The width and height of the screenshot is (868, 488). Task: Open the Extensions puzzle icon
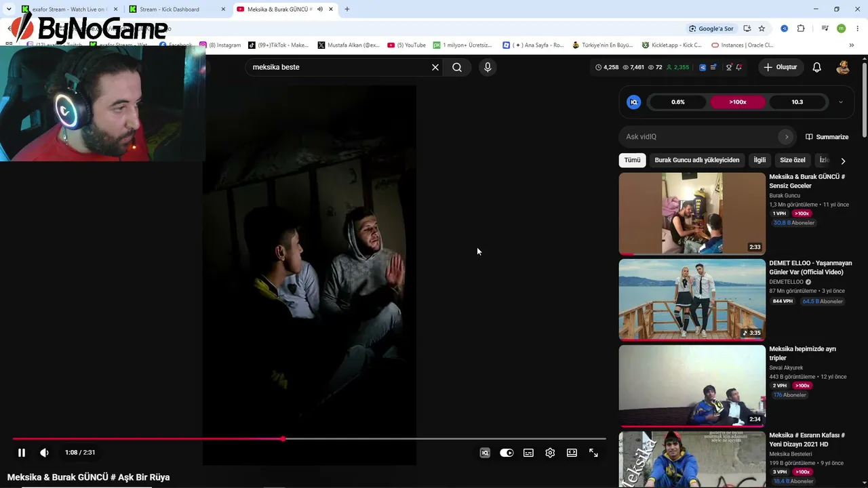point(801,28)
